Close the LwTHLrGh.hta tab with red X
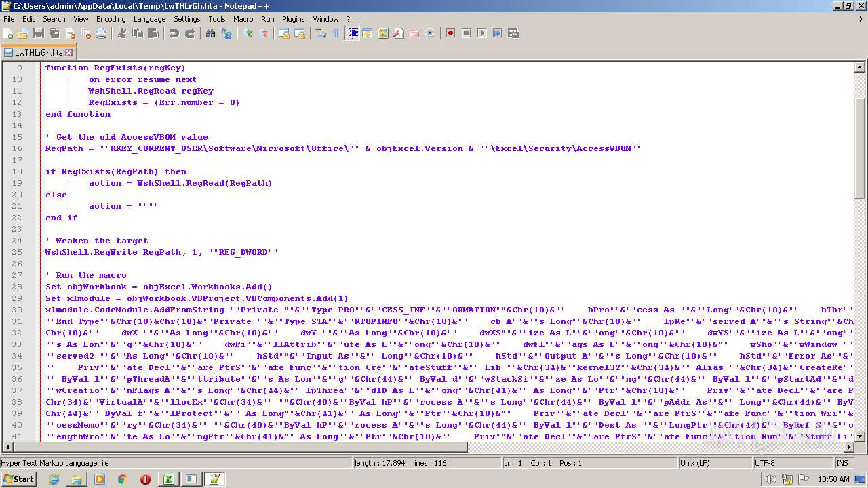 (69, 52)
